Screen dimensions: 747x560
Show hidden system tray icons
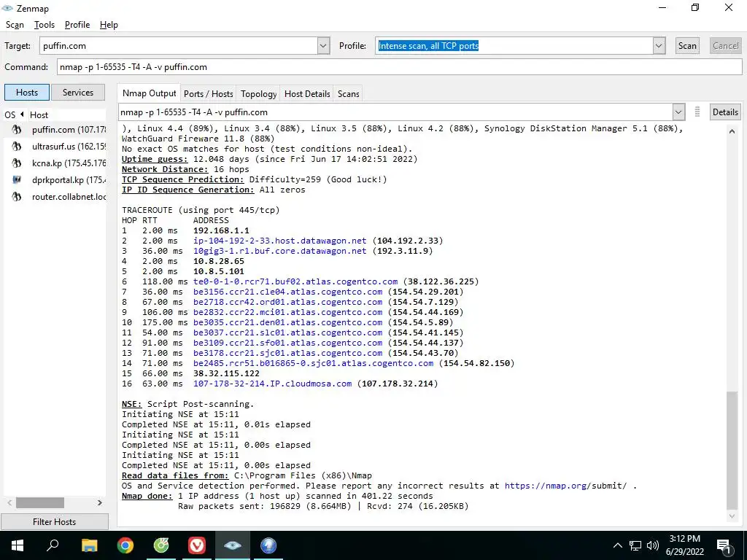617,545
